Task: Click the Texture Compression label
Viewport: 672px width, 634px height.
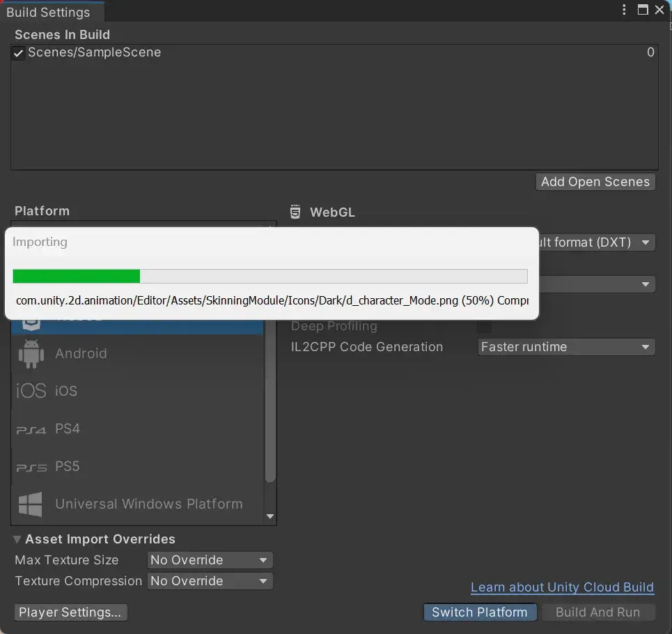Action: point(79,581)
